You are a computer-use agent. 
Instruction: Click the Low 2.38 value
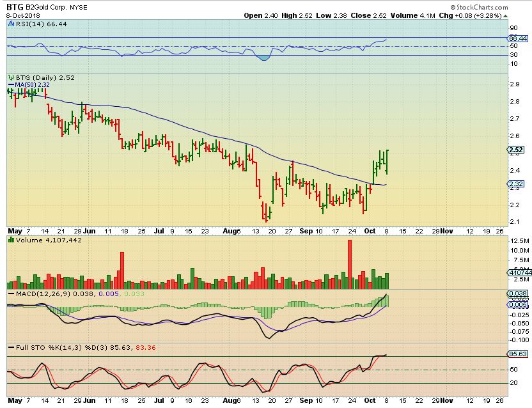[331, 15]
